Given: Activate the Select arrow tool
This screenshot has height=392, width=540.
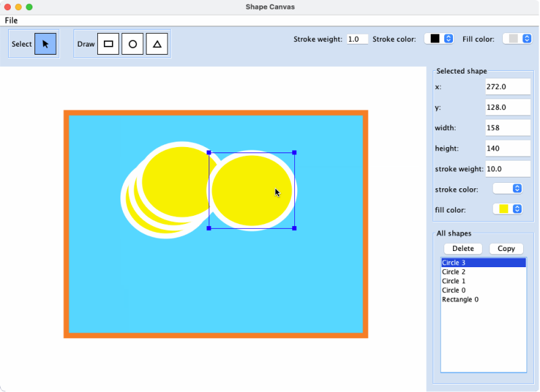Looking at the screenshot, I should [x=45, y=44].
